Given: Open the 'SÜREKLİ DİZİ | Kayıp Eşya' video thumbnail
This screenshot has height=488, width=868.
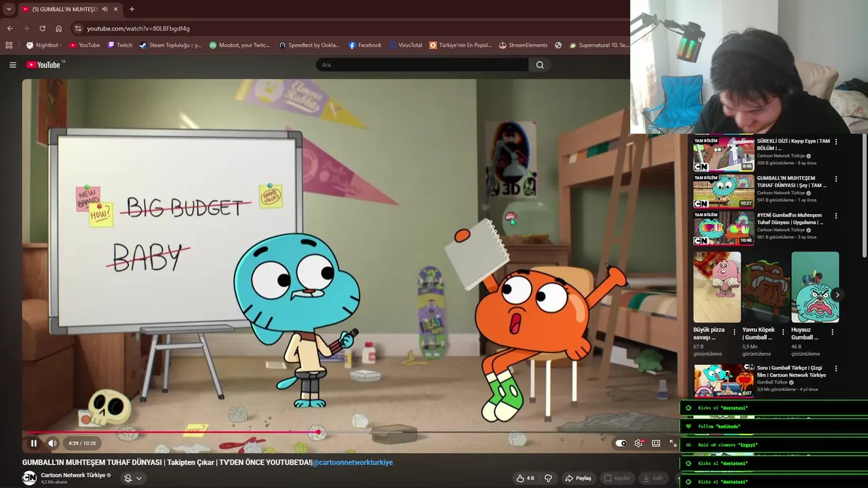Looking at the screenshot, I should (x=724, y=154).
